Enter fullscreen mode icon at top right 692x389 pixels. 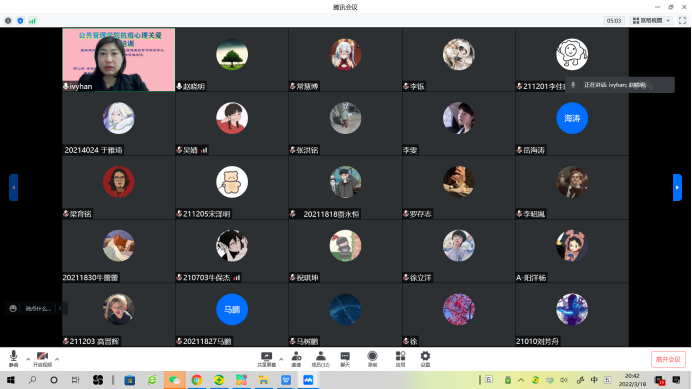click(682, 21)
